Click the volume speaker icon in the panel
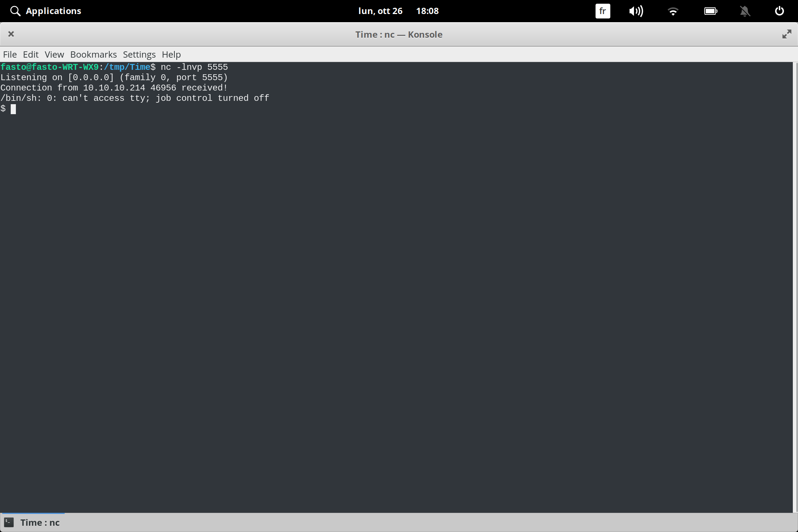Viewport: 798px width, 532px height. 636,11
